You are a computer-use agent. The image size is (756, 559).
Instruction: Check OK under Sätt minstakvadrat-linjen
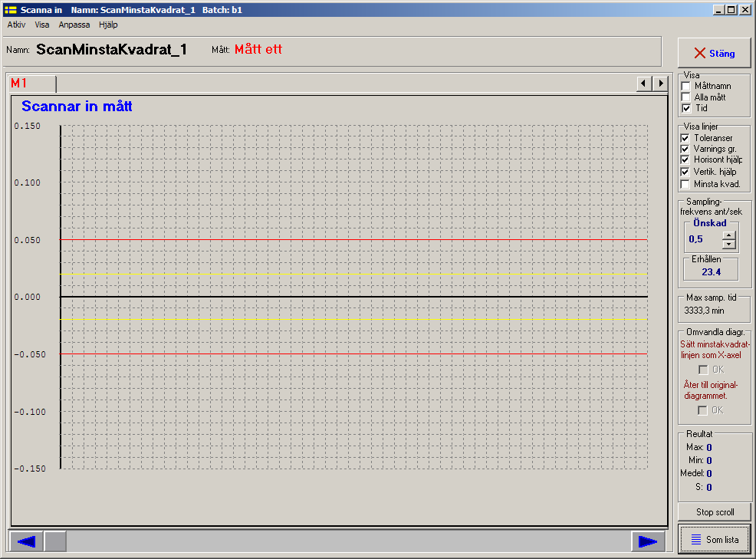pyautogui.click(x=703, y=370)
